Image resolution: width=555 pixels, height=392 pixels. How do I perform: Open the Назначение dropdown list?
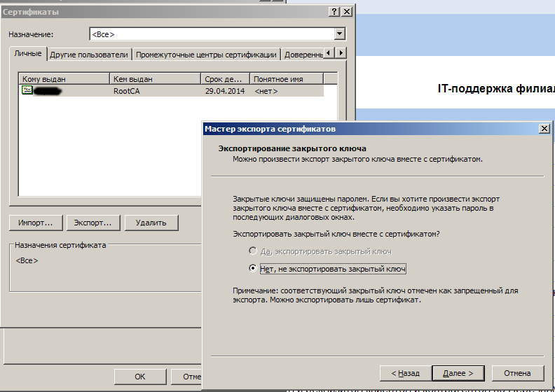[x=340, y=34]
